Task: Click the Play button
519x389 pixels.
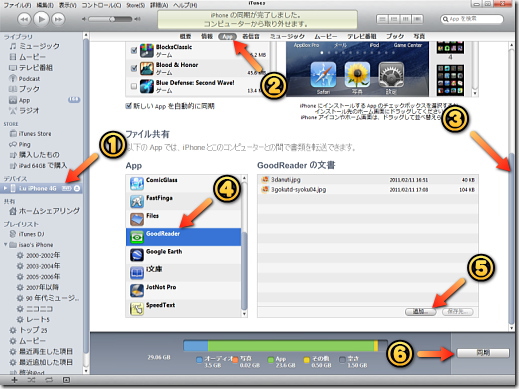Action: (x=41, y=19)
